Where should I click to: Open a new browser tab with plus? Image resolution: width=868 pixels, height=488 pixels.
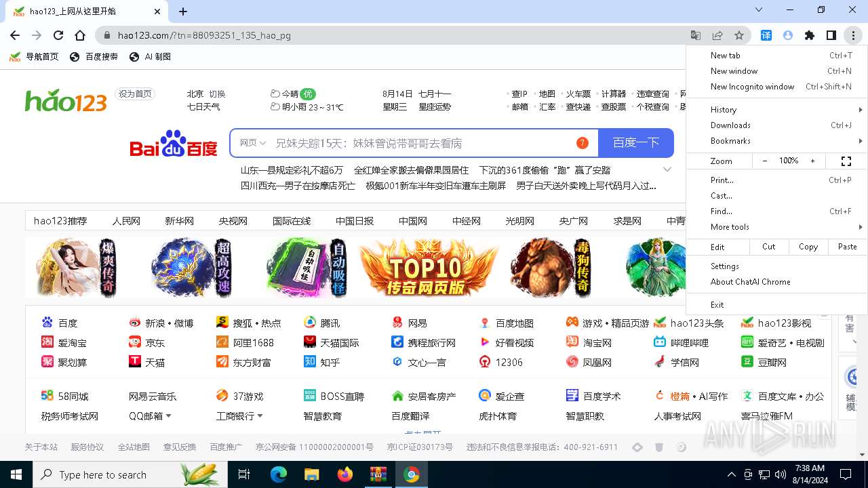[182, 11]
